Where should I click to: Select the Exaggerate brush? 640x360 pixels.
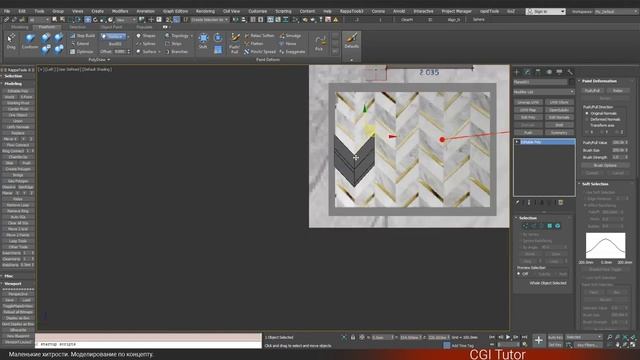293,52
